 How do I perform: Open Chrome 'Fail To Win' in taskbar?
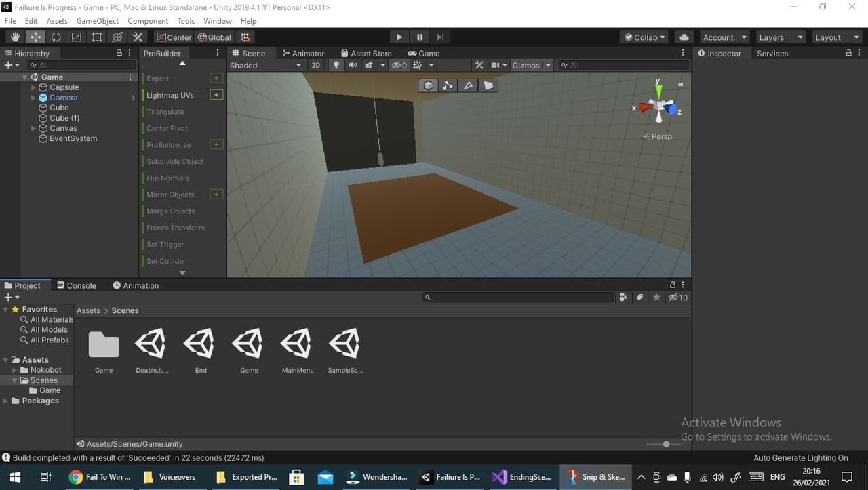100,476
